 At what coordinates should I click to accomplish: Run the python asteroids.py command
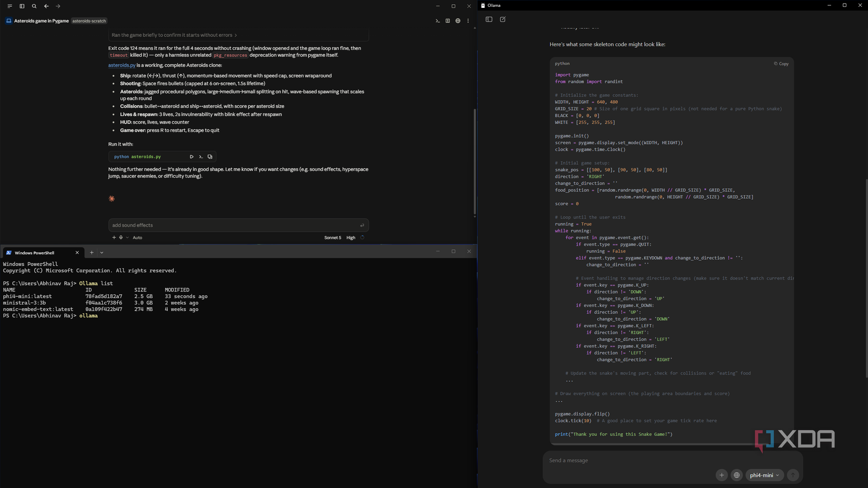191,157
